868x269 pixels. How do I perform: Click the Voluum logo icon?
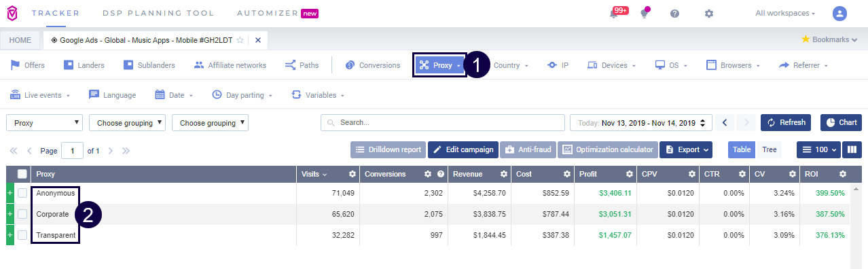pos(12,13)
